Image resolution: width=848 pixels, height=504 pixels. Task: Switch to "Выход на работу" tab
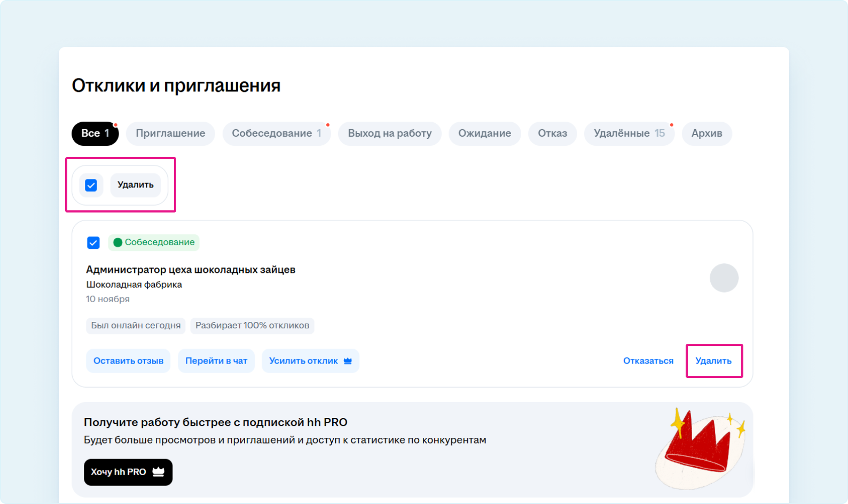pyautogui.click(x=389, y=133)
